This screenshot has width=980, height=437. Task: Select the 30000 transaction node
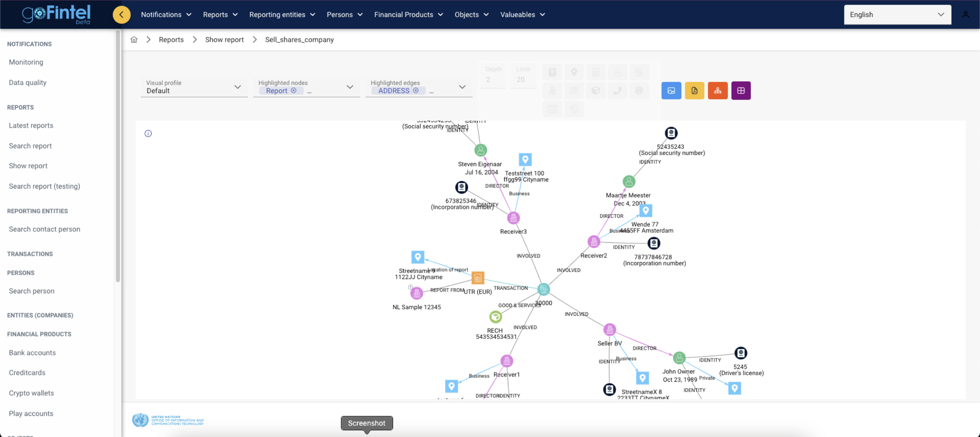click(543, 289)
